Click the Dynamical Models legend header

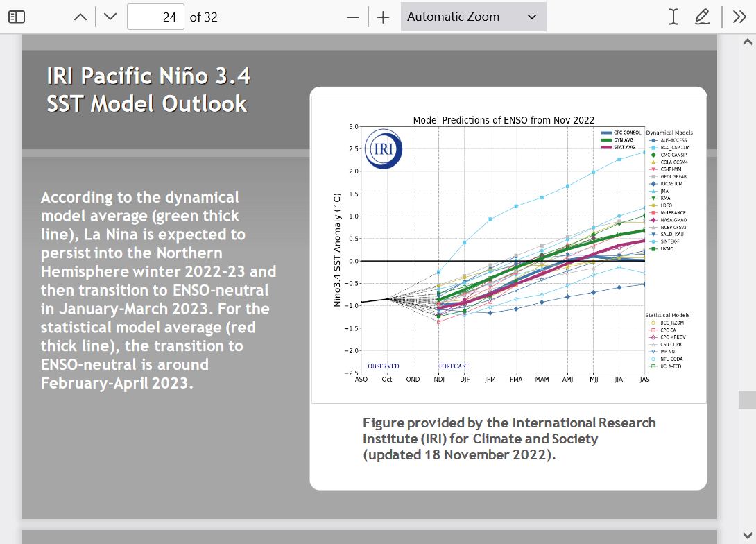tap(669, 133)
